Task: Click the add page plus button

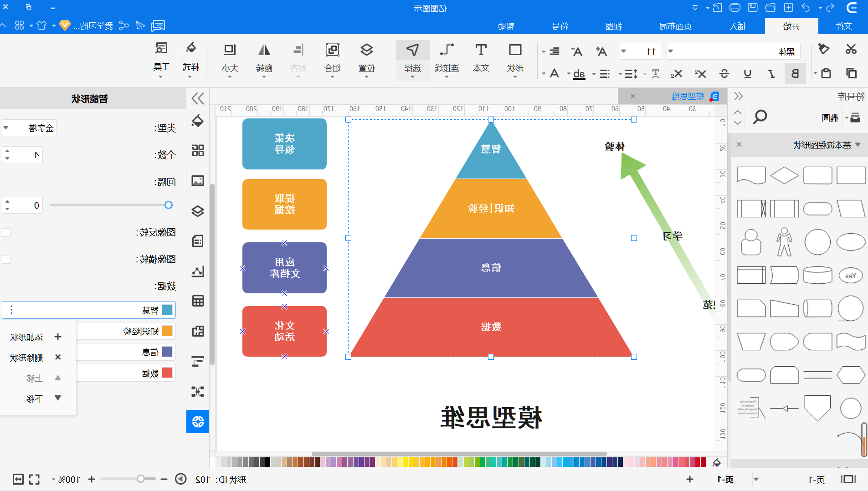Action: coord(690,479)
